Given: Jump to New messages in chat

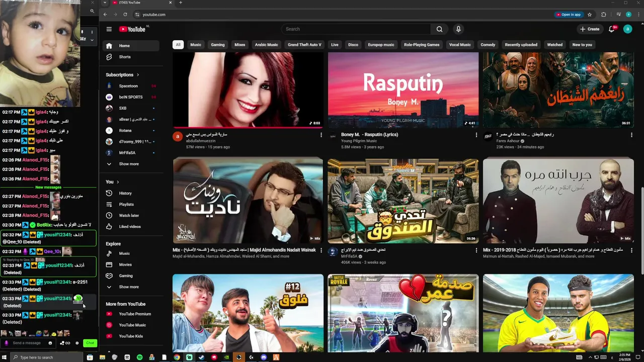Looking at the screenshot, I should pyautogui.click(x=48, y=188).
